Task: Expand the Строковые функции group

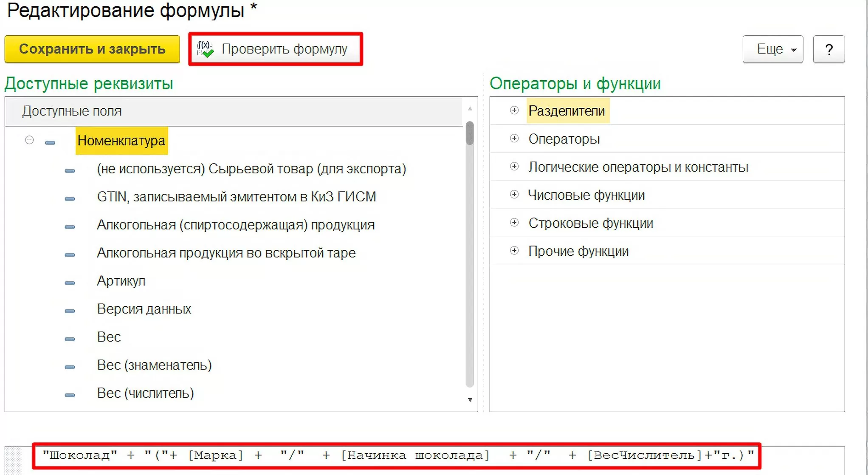Action: [514, 223]
